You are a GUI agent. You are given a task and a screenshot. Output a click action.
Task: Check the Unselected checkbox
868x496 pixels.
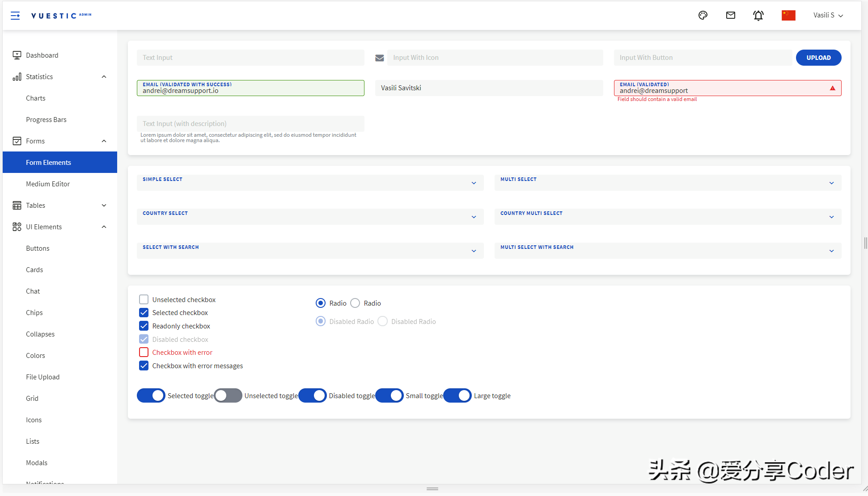coord(144,299)
